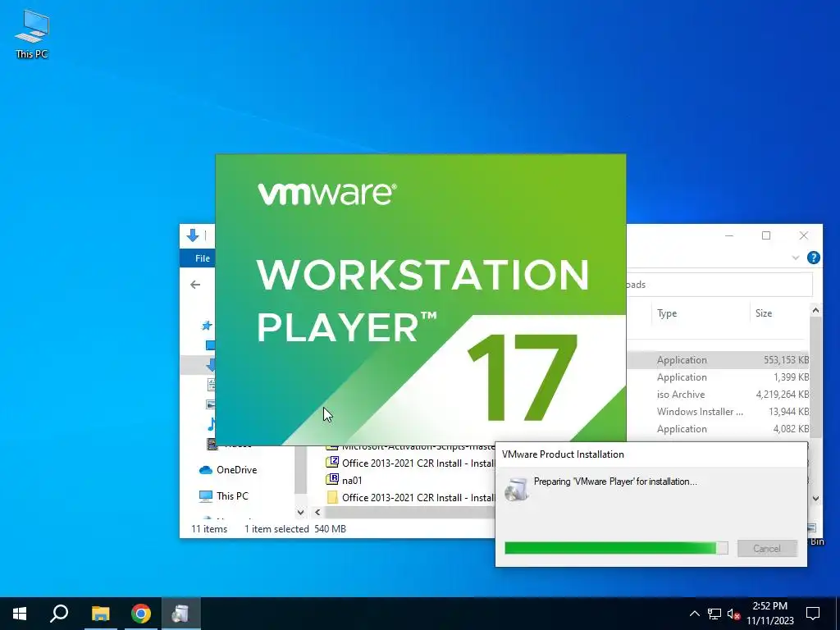The image size is (840, 630).
Task: Click the '1 item selected 540 MB' status text
Action: pyautogui.click(x=295, y=529)
